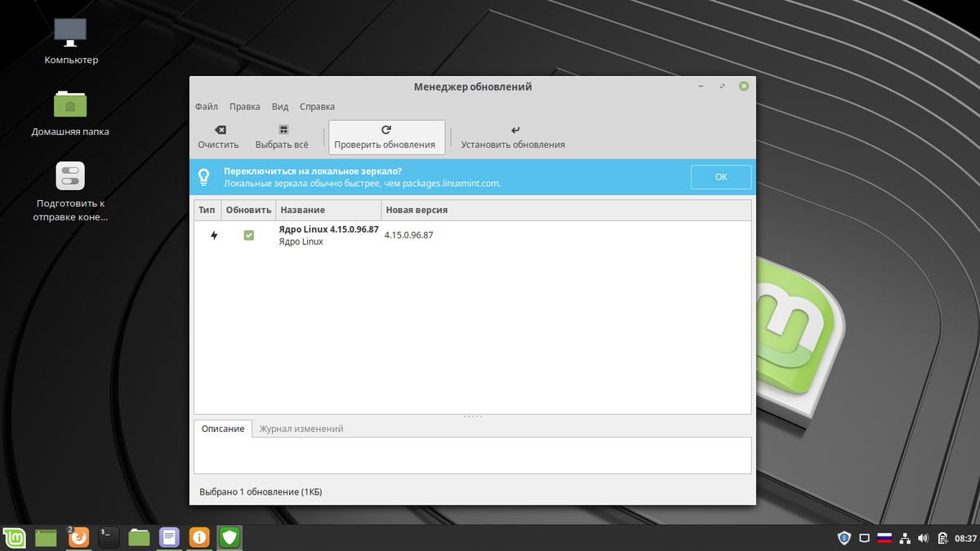The width and height of the screenshot is (980, 551).
Task: Click the Russian flag keyboard layout indicator
Action: 884,537
